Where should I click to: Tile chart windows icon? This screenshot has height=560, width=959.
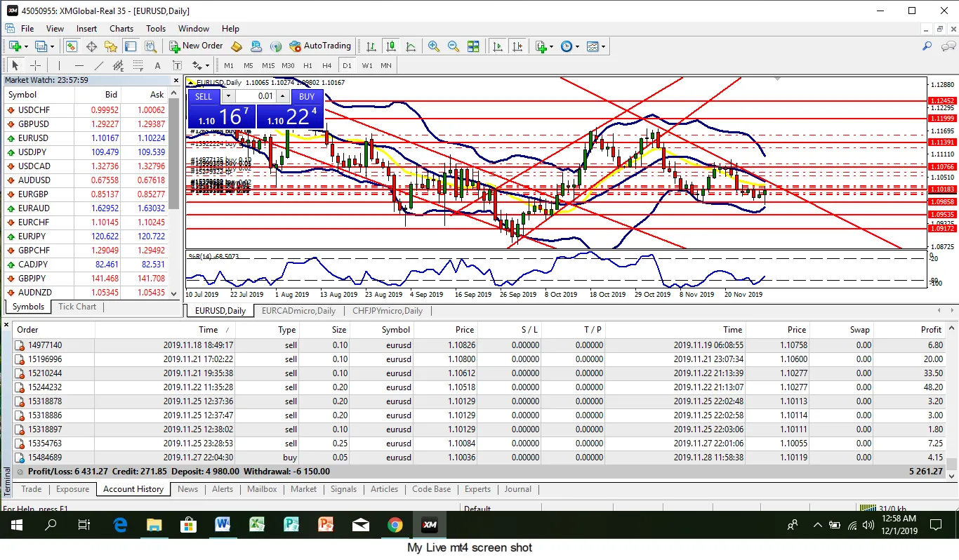473,46
